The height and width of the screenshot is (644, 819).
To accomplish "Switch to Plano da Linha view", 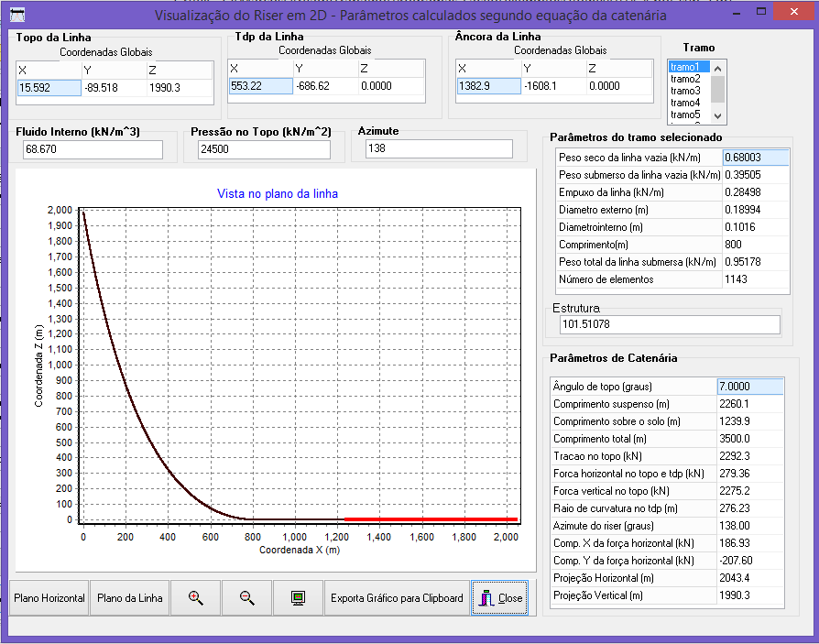I will [130, 597].
